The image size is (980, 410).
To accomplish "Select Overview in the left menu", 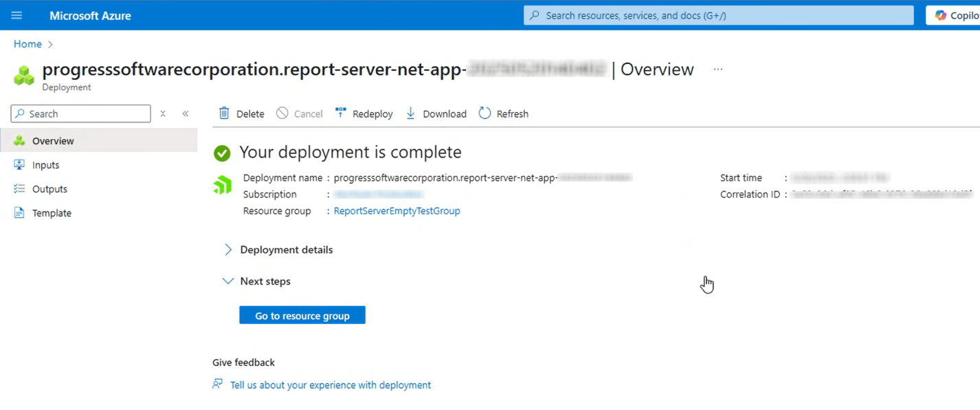I will click(53, 141).
